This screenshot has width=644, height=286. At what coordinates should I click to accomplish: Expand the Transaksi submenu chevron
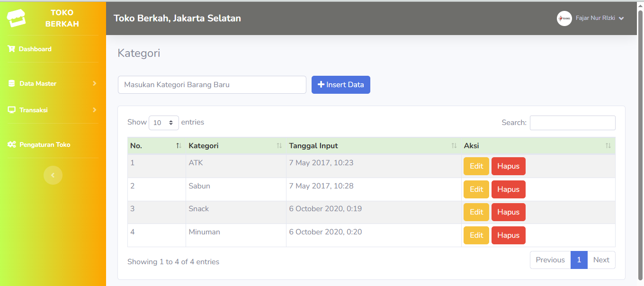click(x=94, y=110)
